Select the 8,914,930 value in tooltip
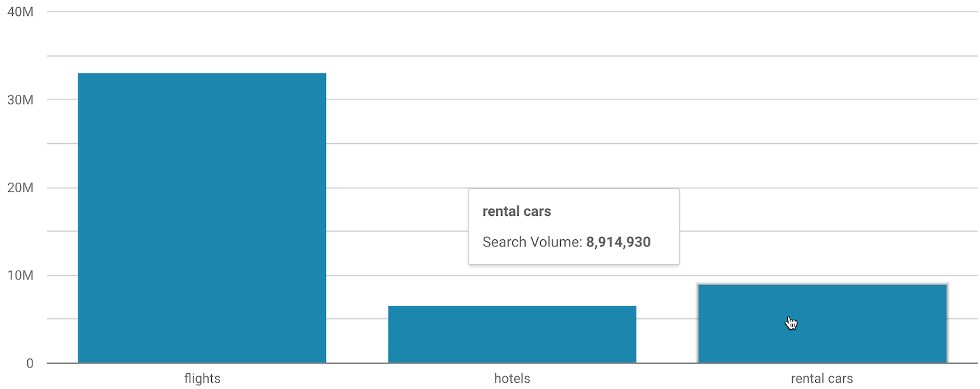 click(619, 242)
